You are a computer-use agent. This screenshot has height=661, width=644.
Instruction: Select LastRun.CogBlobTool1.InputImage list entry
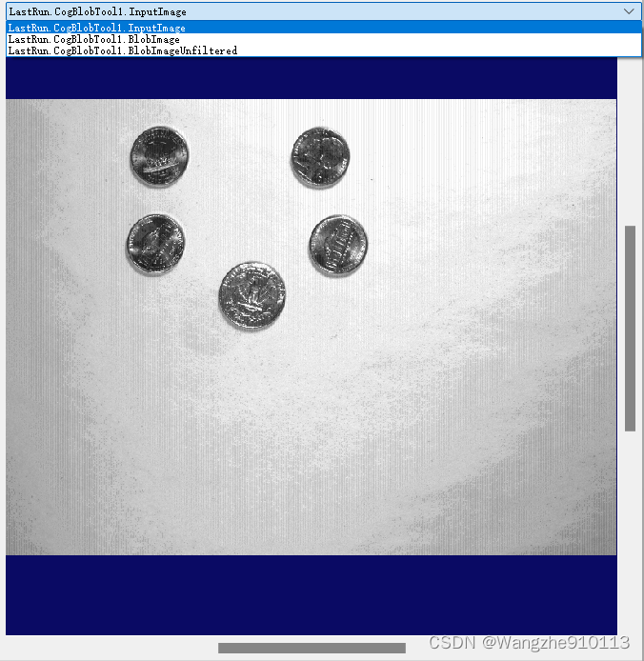pos(324,28)
